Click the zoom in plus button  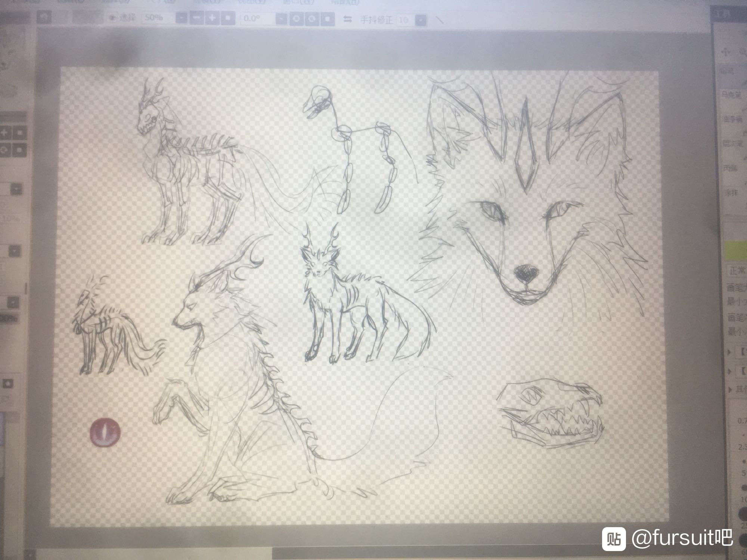(x=212, y=18)
